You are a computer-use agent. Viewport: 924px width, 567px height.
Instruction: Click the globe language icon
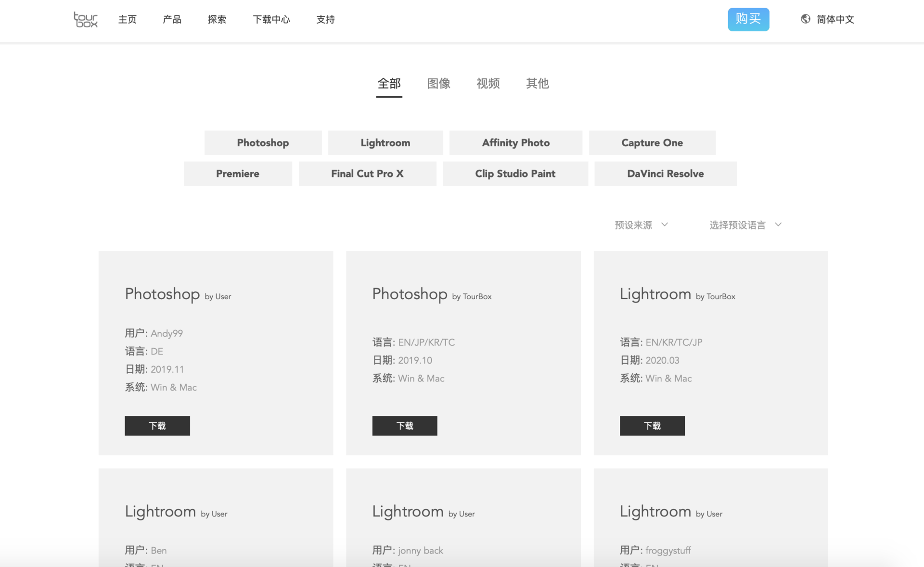click(x=805, y=19)
